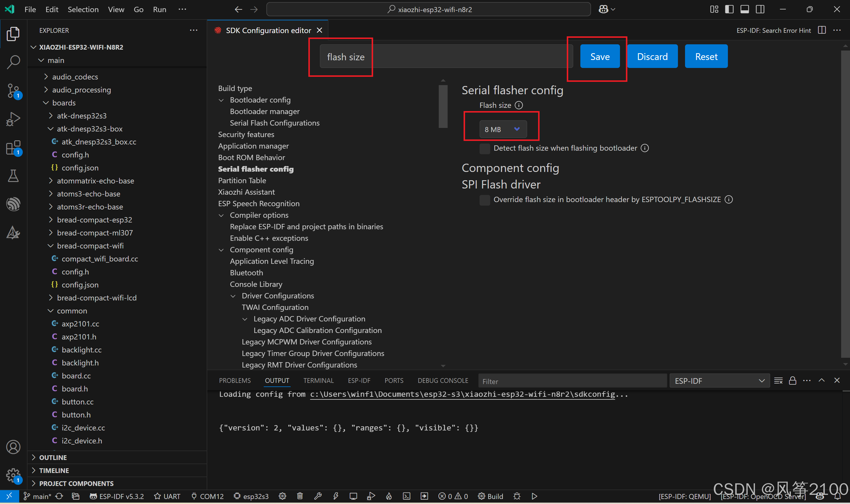Viewport: 850px width, 504px height.
Task: Click the build, flash and monitor flame icon
Action: 389,496
